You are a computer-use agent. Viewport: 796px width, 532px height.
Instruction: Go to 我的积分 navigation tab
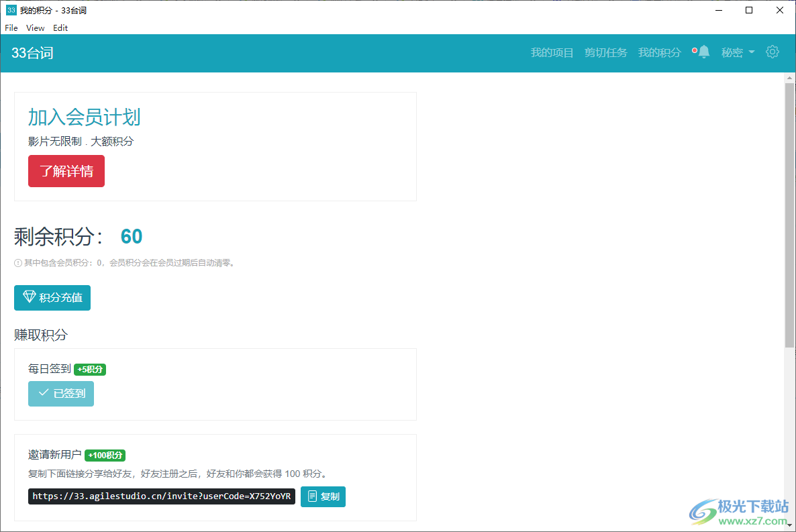point(660,52)
